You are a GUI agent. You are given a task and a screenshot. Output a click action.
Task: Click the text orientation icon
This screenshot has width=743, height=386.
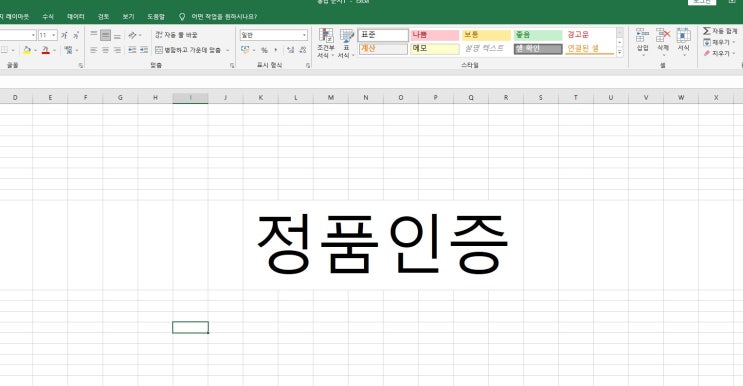coord(133,35)
